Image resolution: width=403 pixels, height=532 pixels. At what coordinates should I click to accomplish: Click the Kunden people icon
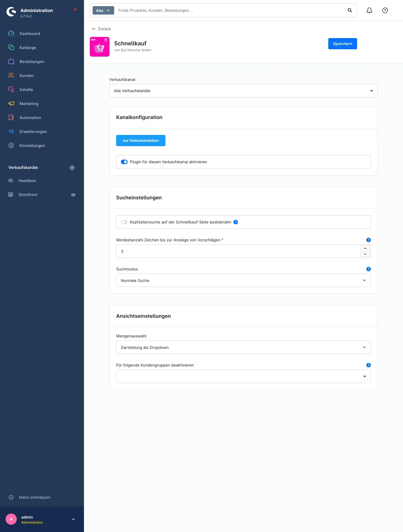(x=11, y=76)
